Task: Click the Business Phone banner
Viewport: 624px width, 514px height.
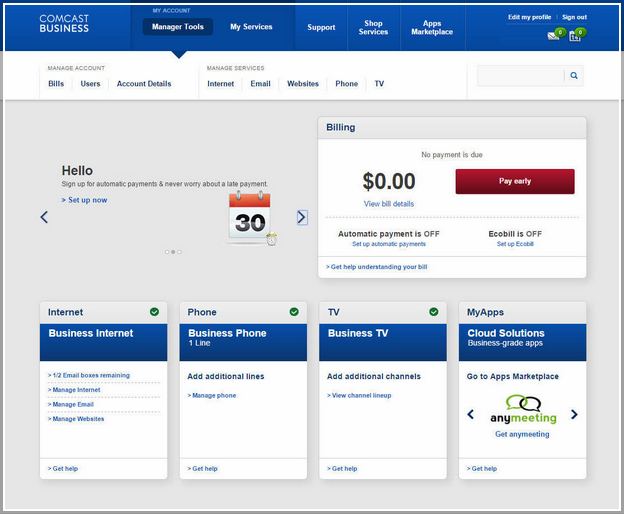Action: 243,342
